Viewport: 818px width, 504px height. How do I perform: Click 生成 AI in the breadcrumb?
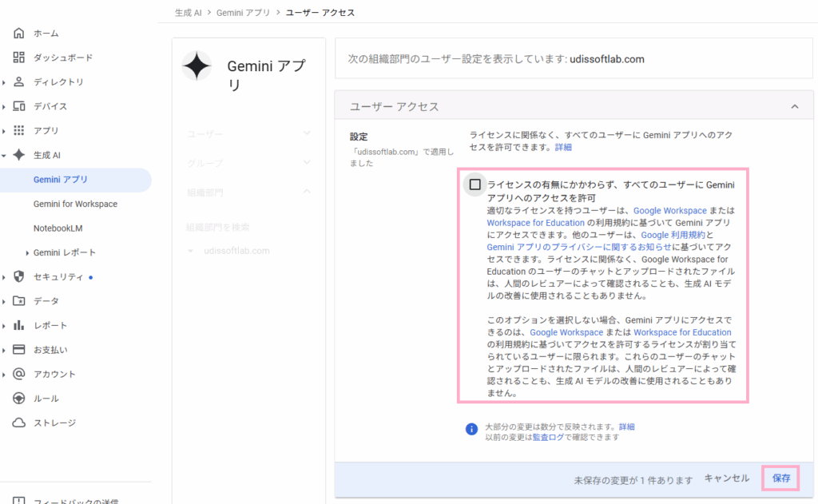tap(188, 13)
